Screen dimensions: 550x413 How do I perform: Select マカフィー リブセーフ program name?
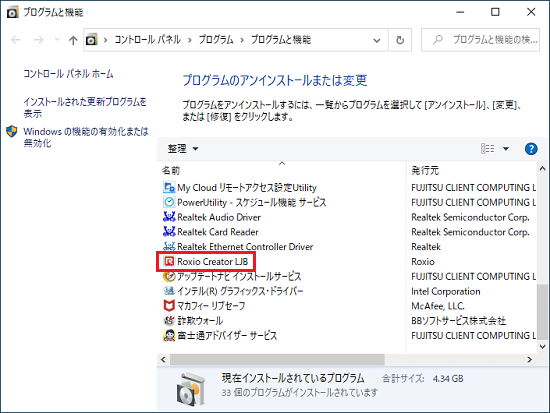pos(211,306)
